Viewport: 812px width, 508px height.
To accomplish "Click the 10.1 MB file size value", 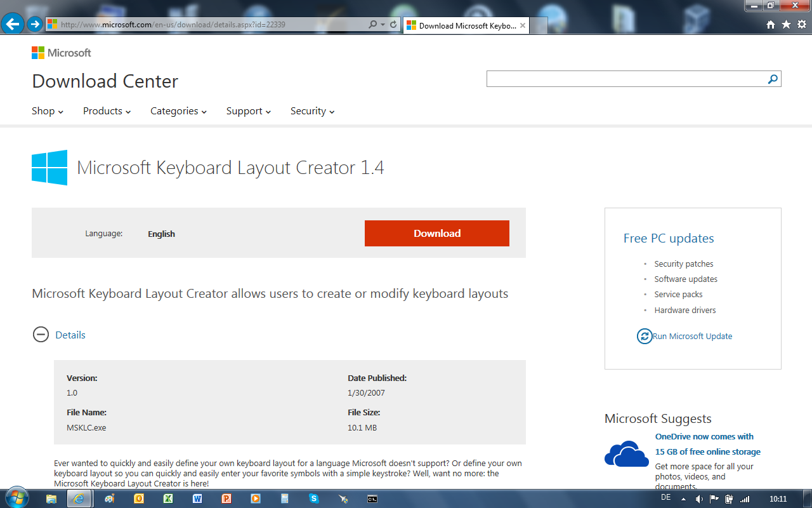I will click(362, 427).
